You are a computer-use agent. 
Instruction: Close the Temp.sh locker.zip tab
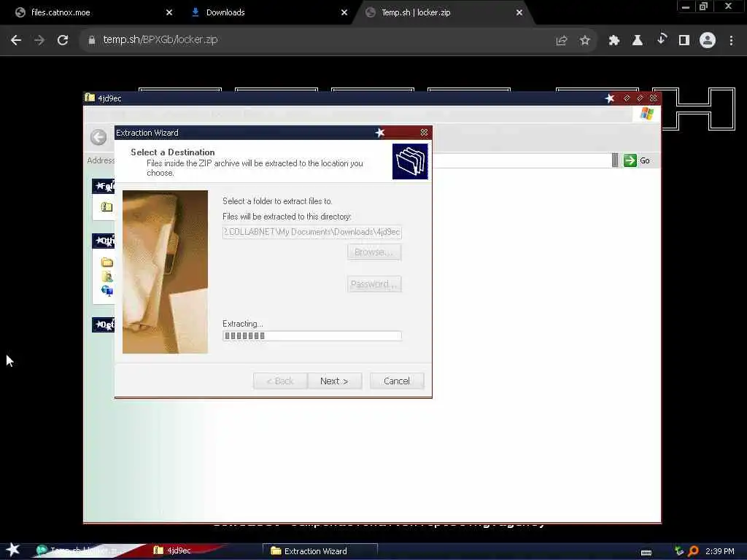tap(519, 13)
